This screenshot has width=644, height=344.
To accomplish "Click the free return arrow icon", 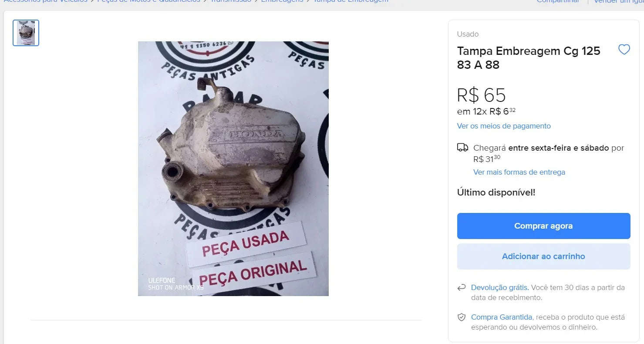I will (x=462, y=288).
